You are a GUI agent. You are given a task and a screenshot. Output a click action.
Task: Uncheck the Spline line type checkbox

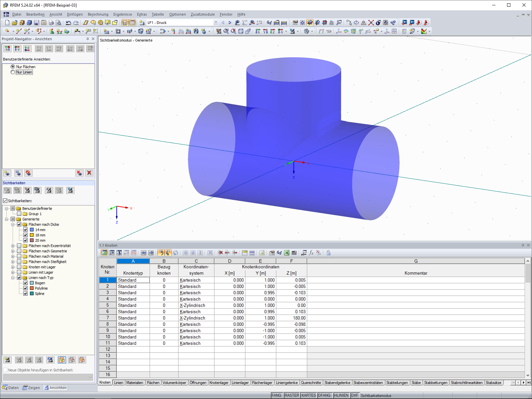(x=26, y=294)
